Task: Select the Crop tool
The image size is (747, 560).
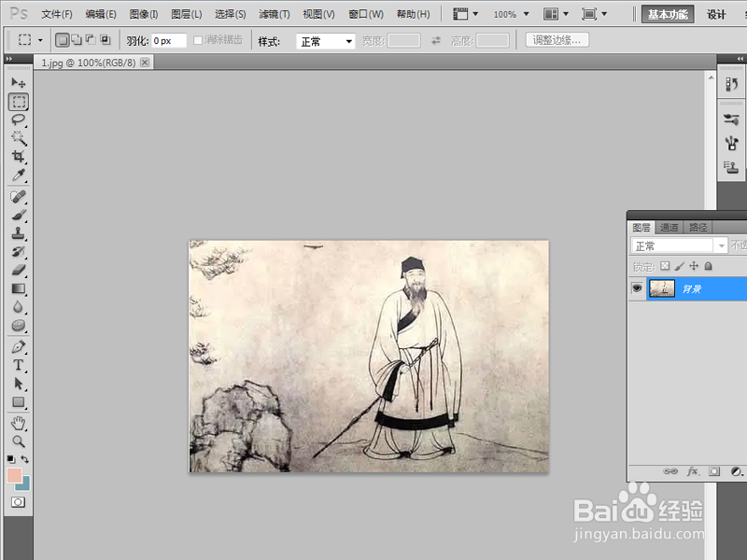Action: click(x=19, y=156)
